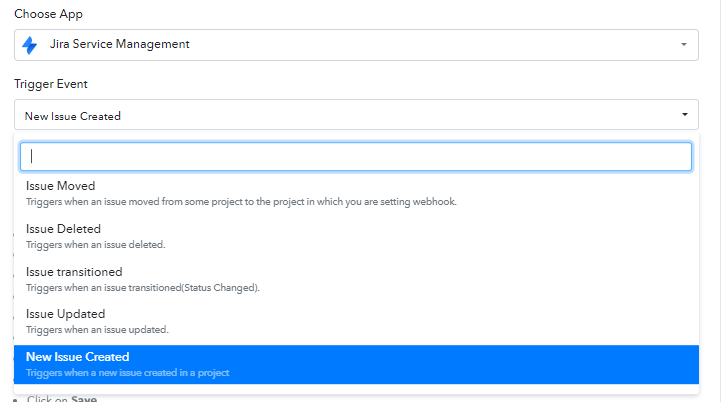Pick the Issue transitioned trigger option
The height and width of the screenshot is (402, 721).
point(356,279)
